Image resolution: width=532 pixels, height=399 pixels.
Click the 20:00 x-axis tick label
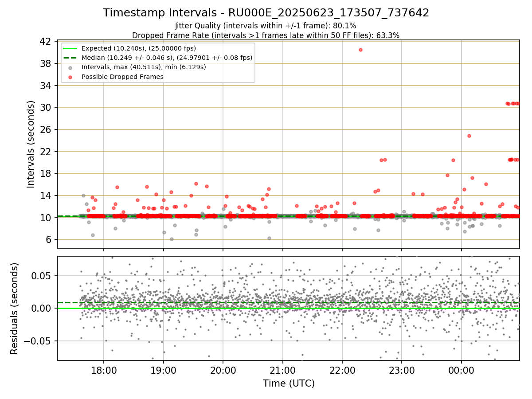coord(223,371)
